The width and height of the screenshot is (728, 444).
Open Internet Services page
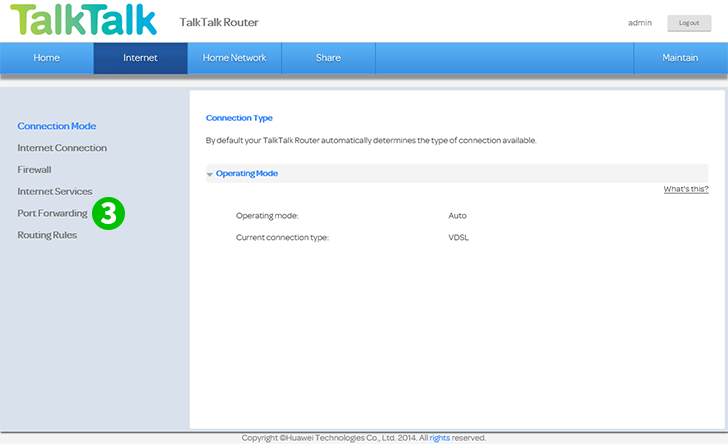(55, 191)
